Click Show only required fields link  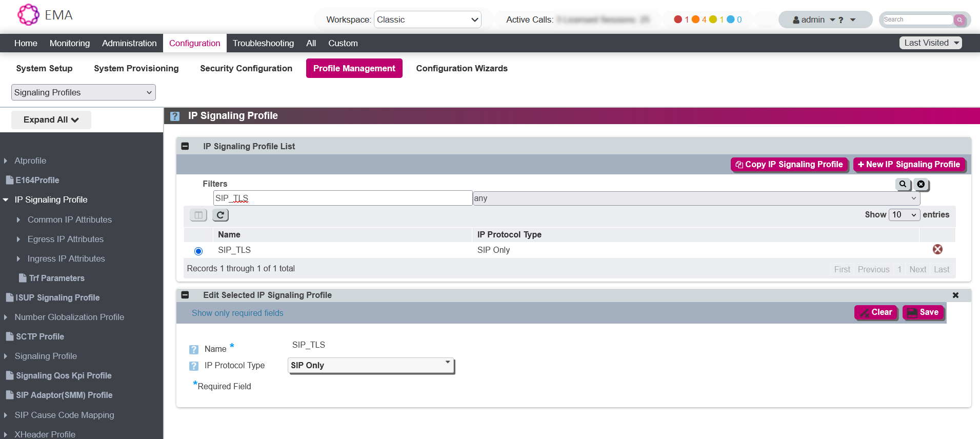237,313
